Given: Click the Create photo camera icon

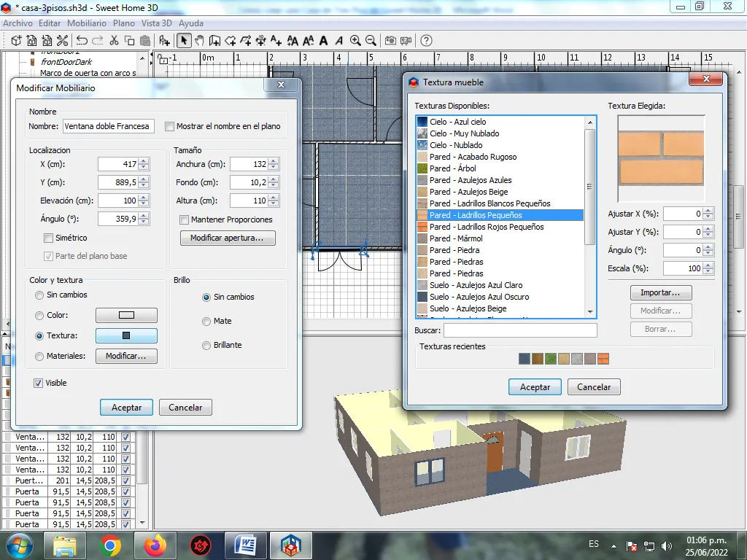Looking at the screenshot, I should tap(390, 41).
